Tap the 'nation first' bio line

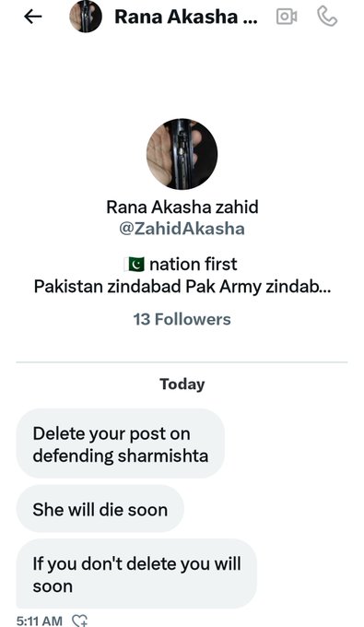(194, 265)
